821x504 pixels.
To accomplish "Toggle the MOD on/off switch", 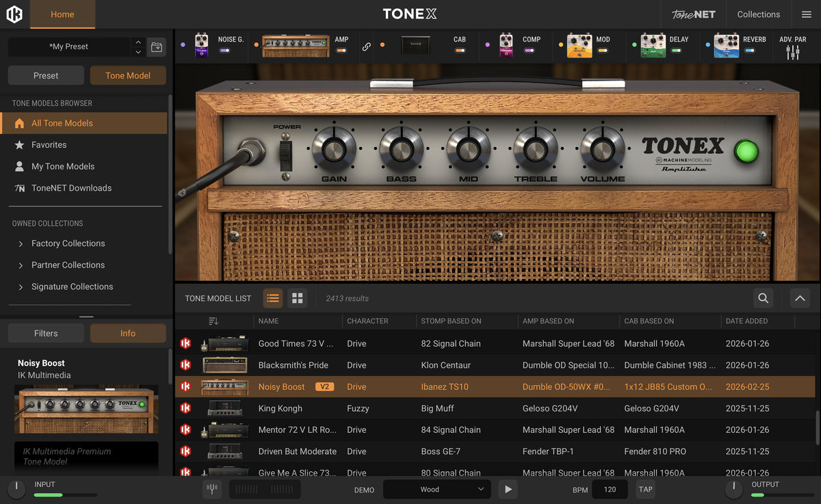I will pos(602,51).
